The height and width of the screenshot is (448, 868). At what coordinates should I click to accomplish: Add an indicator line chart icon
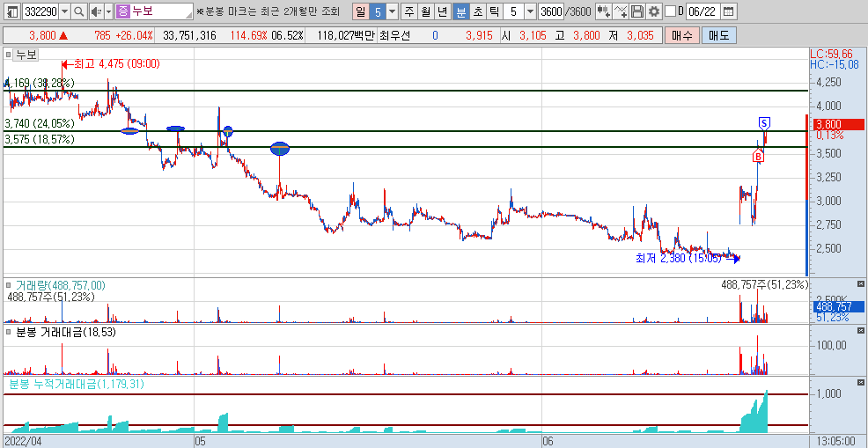point(622,11)
